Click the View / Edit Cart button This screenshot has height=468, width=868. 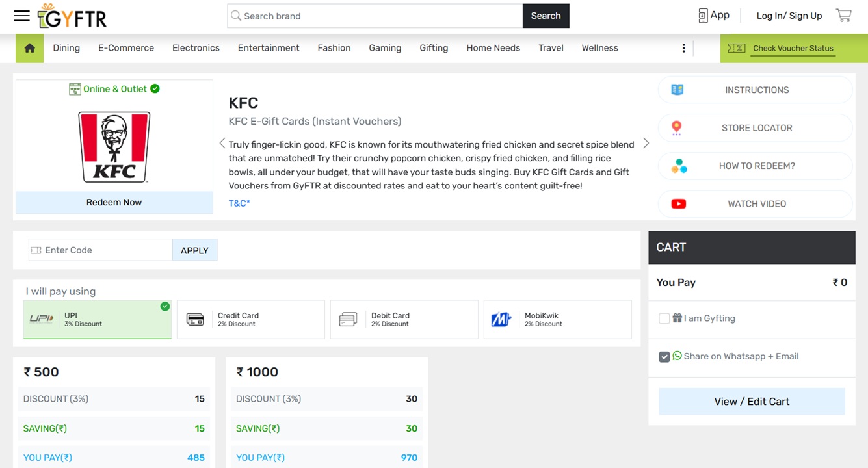[752, 402]
